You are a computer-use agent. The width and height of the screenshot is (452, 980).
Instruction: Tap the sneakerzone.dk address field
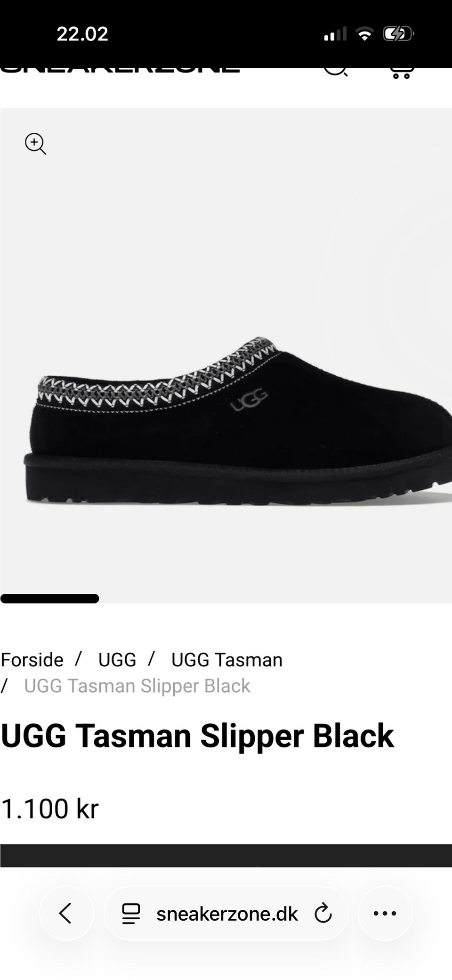(226, 914)
